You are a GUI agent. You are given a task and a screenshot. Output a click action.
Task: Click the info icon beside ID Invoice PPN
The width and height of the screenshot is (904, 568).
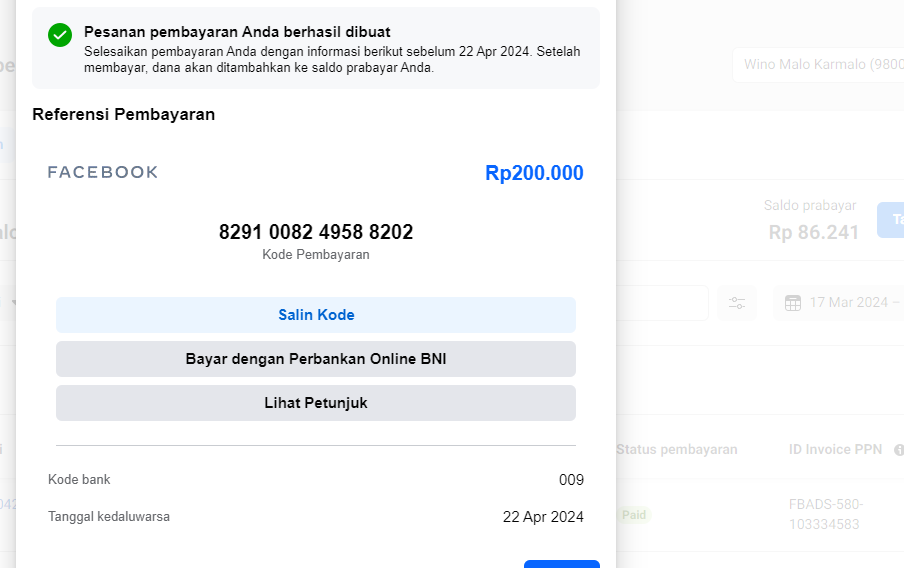(x=898, y=450)
